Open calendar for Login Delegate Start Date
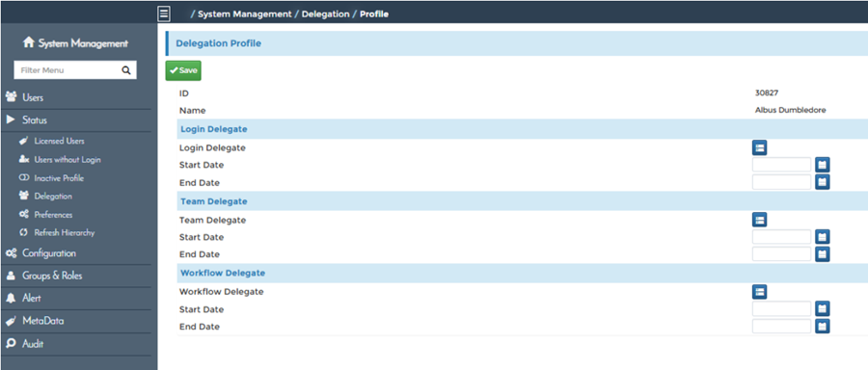 tap(822, 165)
